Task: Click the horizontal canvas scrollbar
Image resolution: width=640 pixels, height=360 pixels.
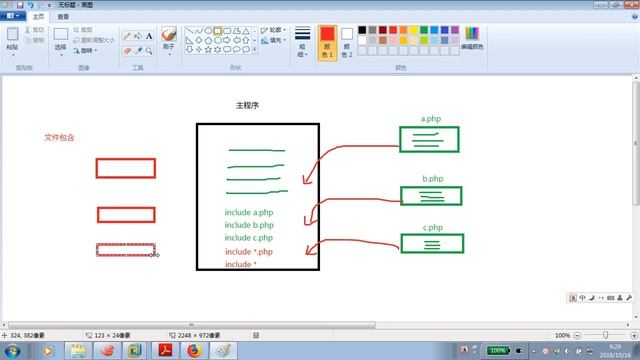Action: (x=192, y=325)
